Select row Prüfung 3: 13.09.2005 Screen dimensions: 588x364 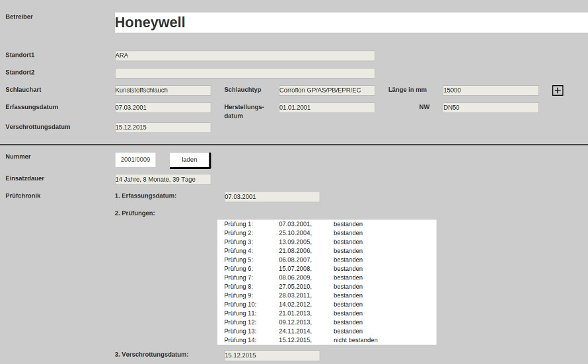pyautogui.click(x=326, y=242)
